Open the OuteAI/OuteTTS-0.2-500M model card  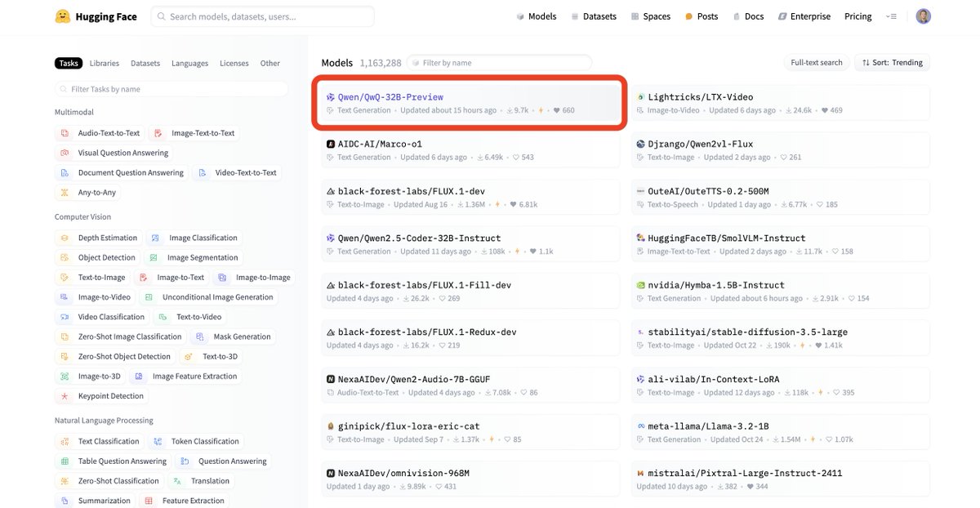(x=781, y=198)
